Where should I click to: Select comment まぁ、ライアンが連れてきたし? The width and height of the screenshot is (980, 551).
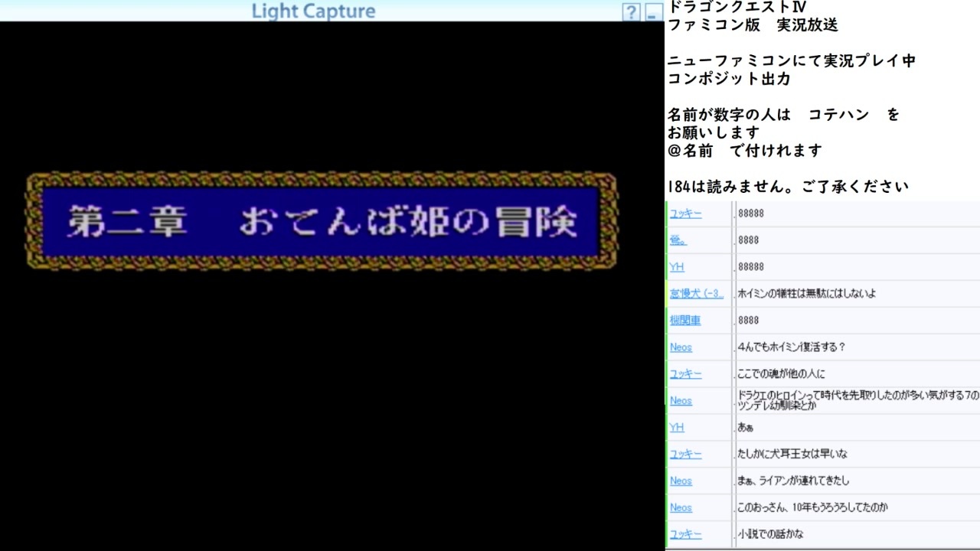pyautogui.click(x=793, y=481)
